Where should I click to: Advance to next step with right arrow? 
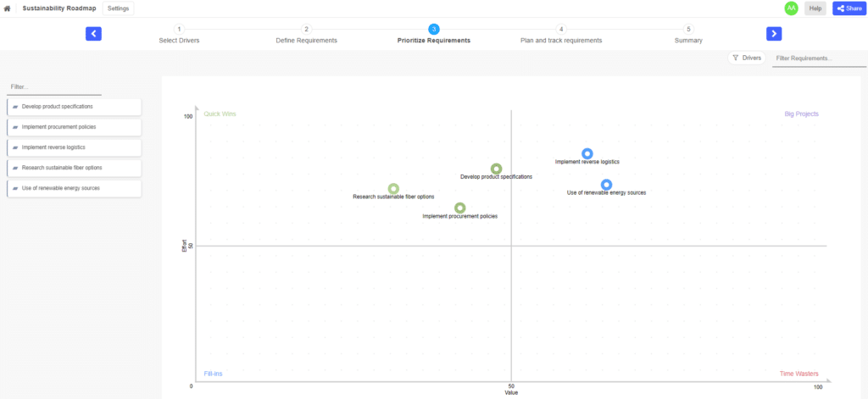(774, 34)
